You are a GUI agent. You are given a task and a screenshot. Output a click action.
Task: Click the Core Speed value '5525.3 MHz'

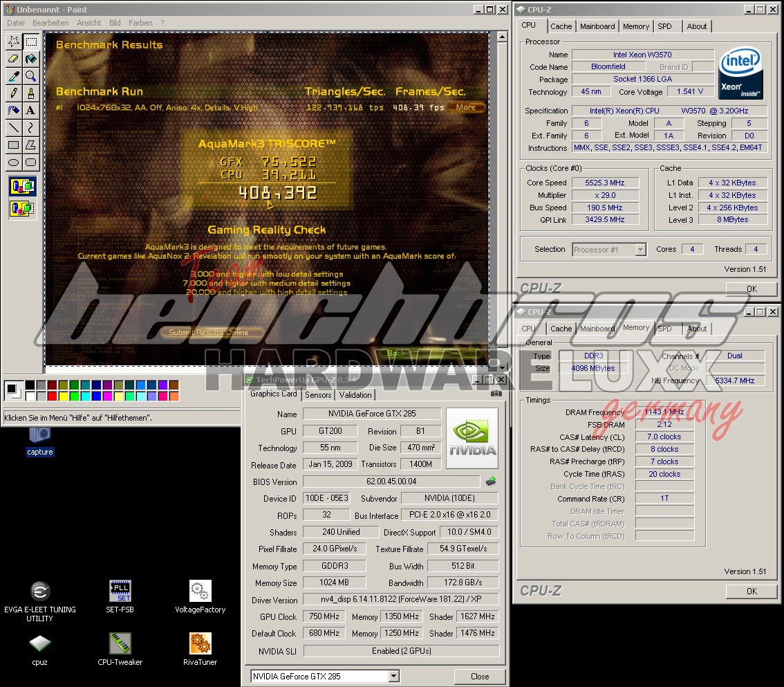[x=604, y=183]
